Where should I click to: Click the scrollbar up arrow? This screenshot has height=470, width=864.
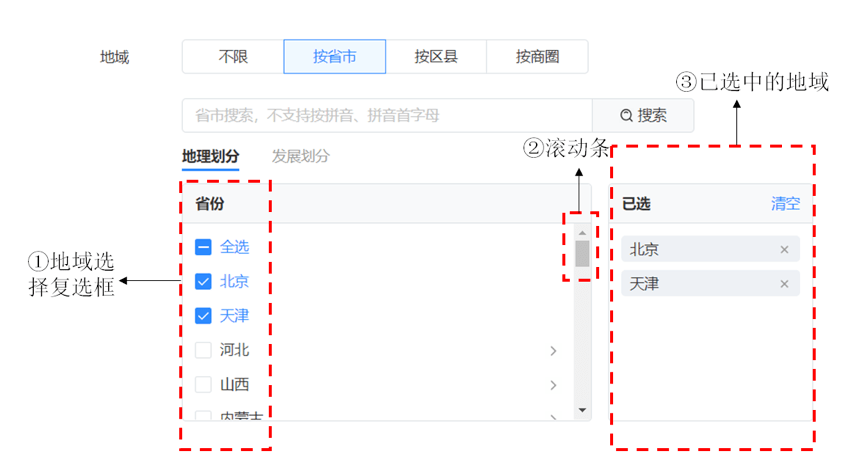tap(582, 233)
